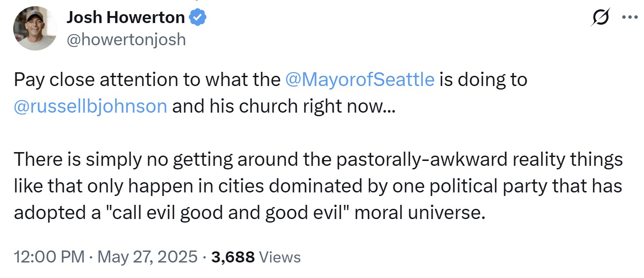644x278 pixels.
Task: Open Josh Howerton's profile picture
Action: click(x=35, y=28)
